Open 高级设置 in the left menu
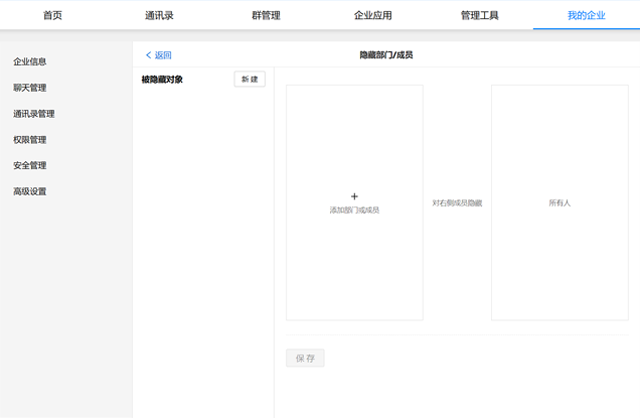The image size is (640, 418). [x=30, y=192]
